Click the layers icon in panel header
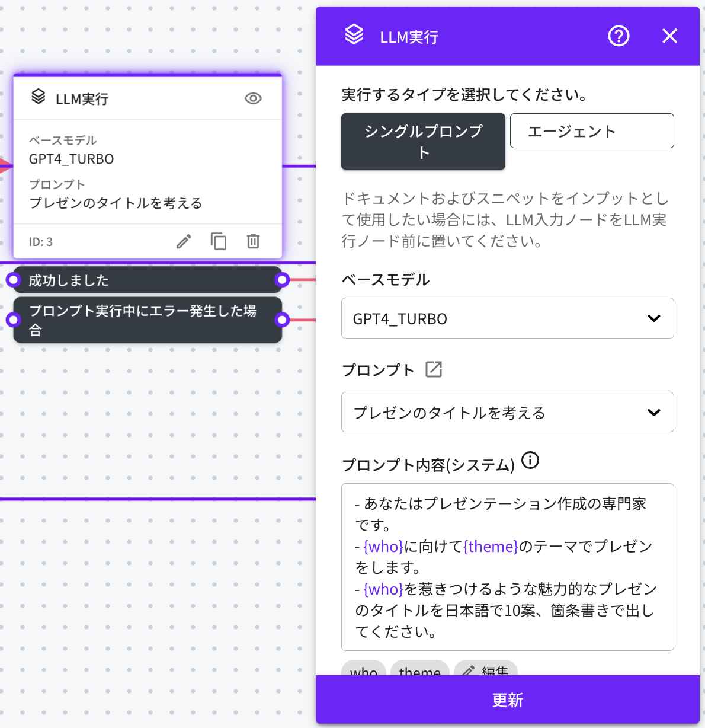Image resolution: width=705 pixels, height=728 pixels. click(x=354, y=35)
